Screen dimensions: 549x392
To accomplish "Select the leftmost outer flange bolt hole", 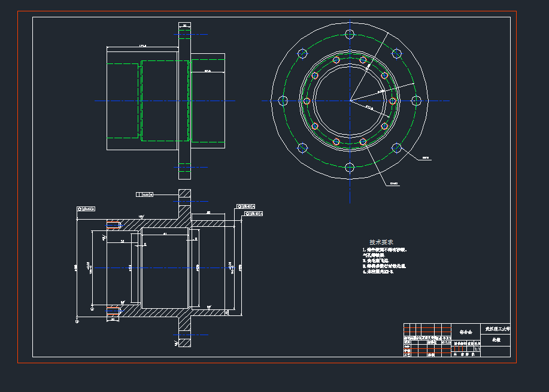I will pos(283,101).
